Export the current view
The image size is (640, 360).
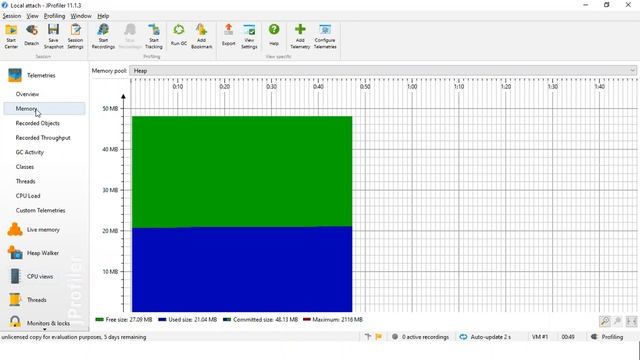point(229,35)
